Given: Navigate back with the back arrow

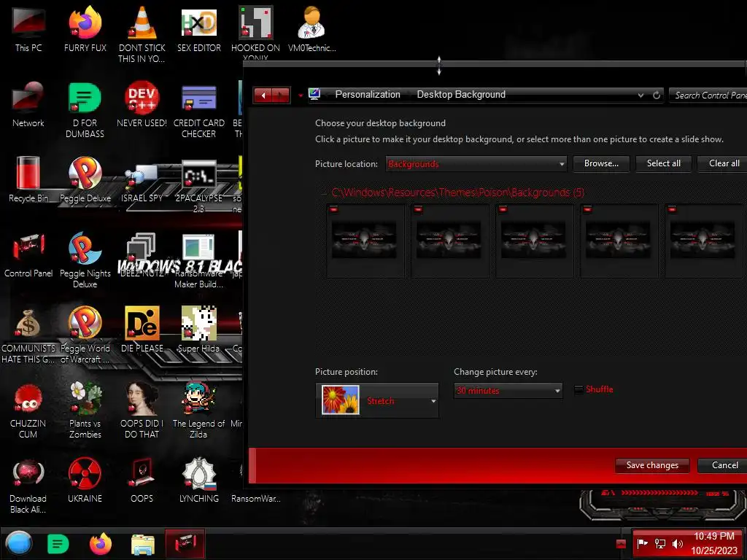Looking at the screenshot, I should pos(263,96).
